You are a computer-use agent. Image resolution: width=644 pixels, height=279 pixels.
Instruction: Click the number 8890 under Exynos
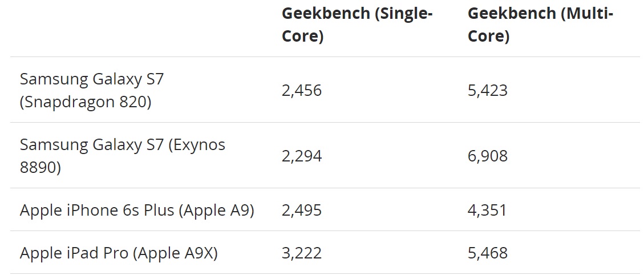click(x=38, y=168)
